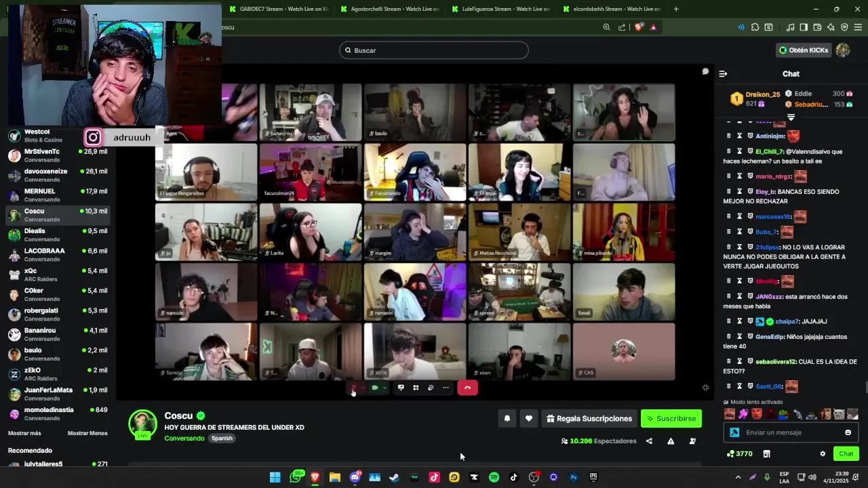Click the bell notification button under the stream
The width and height of the screenshot is (868, 488).
click(507, 419)
